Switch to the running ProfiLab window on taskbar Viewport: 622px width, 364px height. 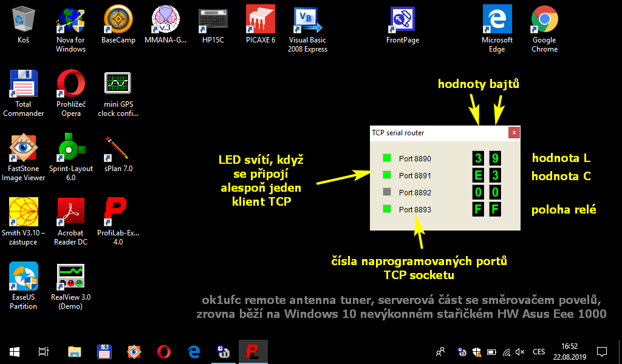coord(253,351)
